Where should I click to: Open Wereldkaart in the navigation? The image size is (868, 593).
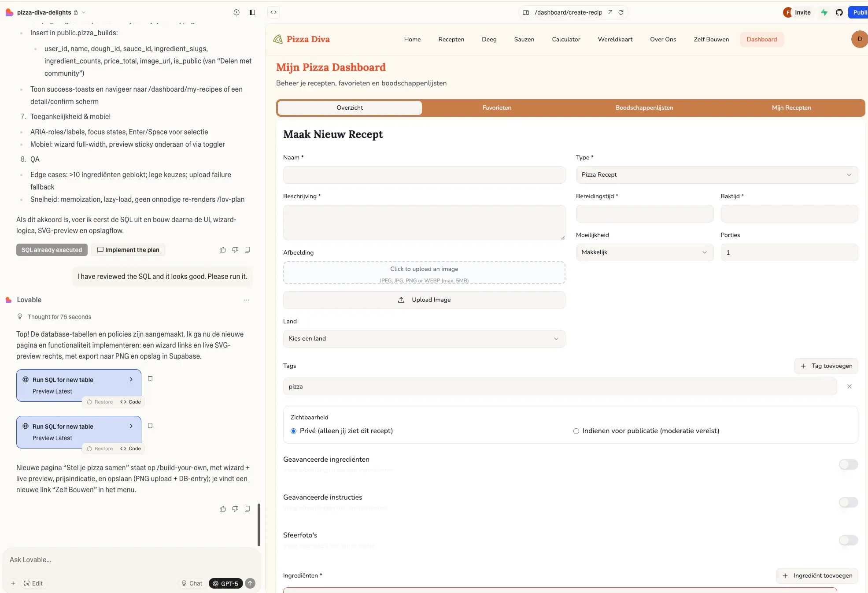click(615, 39)
